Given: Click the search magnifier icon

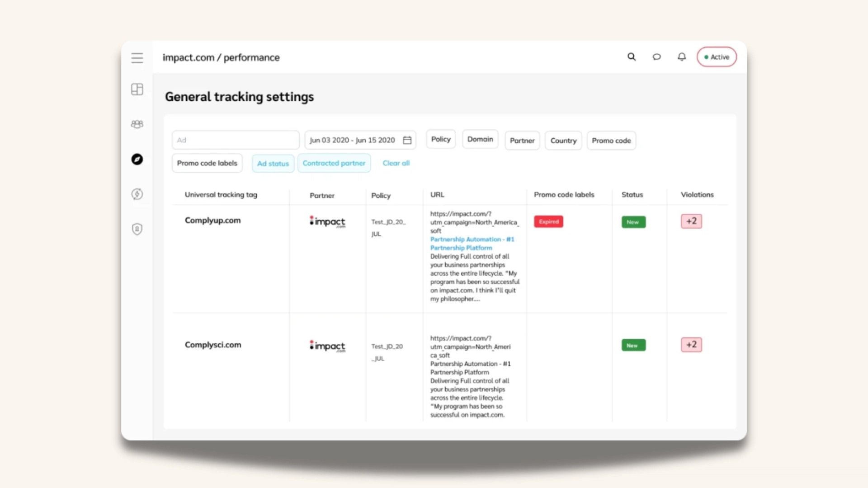Looking at the screenshot, I should 632,57.
